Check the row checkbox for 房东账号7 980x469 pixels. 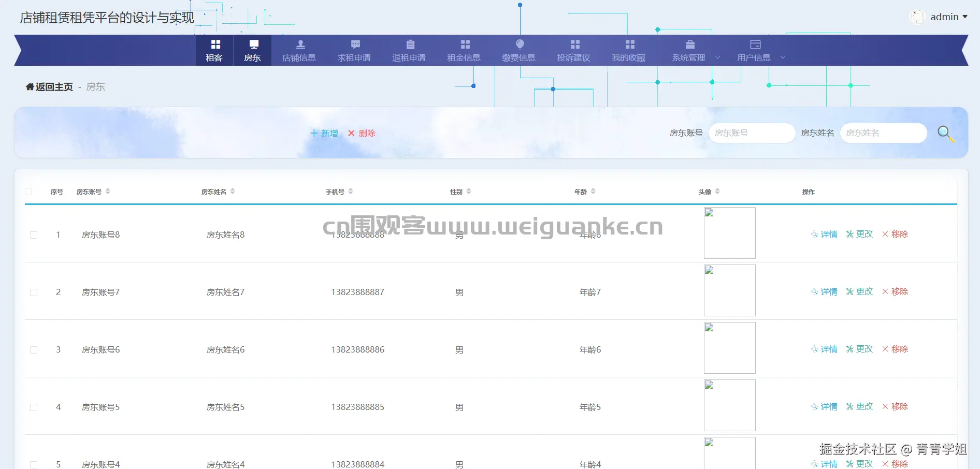point(34,292)
